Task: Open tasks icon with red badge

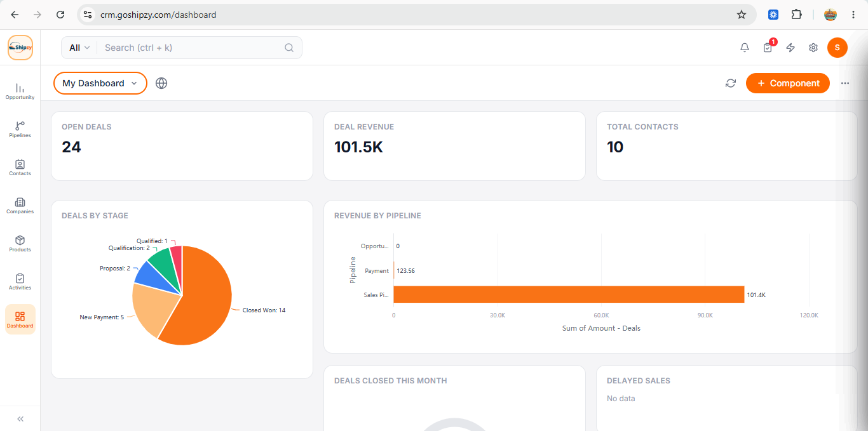Action: 768,48
